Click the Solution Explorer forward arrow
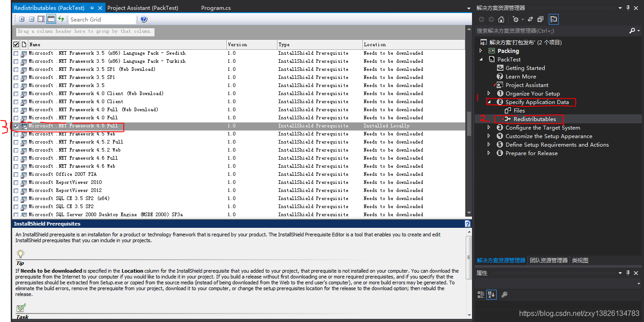 pyautogui.click(x=491, y=19)
